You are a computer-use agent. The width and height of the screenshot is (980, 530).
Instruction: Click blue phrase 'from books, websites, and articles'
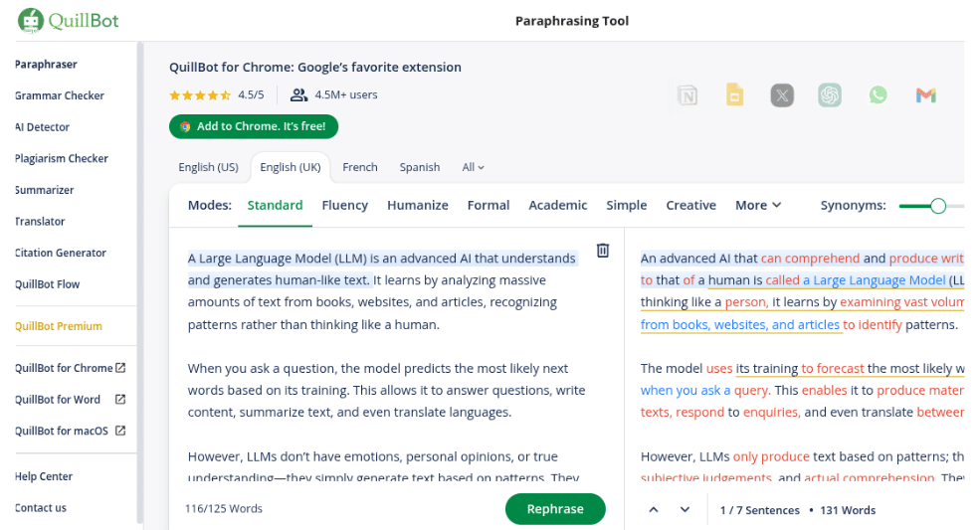[740, 324]
